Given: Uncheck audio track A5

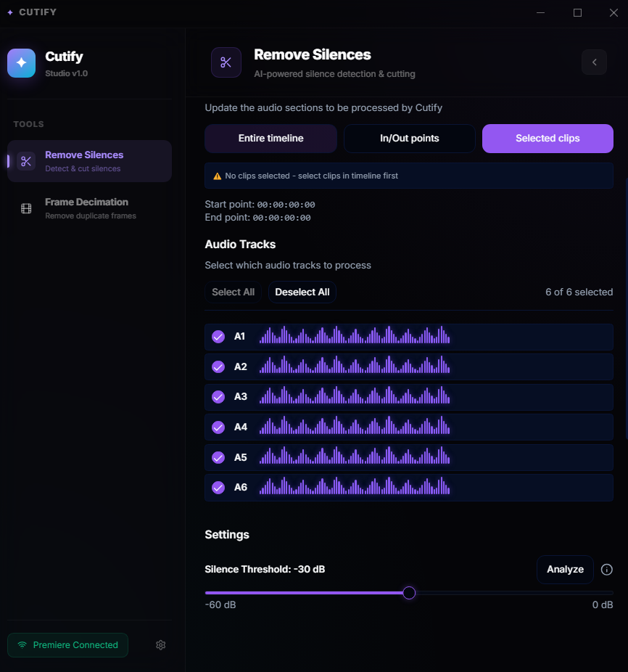Looking at the screenshot, I should click(218, 458).
